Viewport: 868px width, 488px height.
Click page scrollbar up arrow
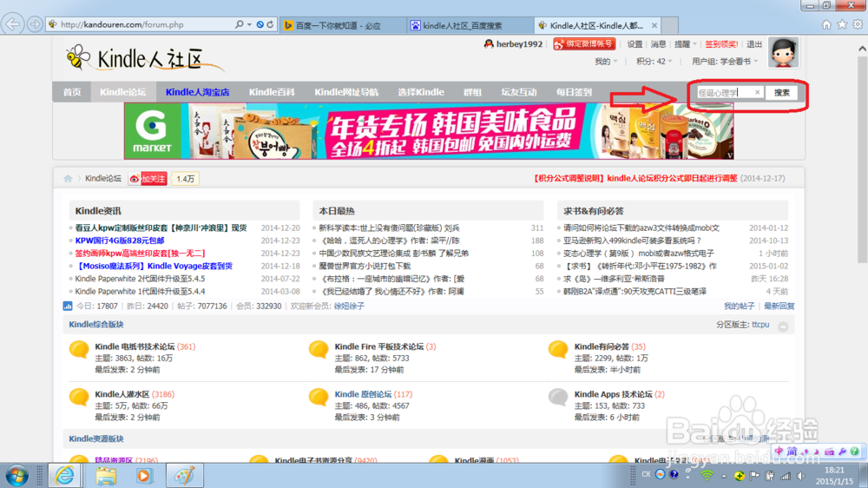click(862, 49)
